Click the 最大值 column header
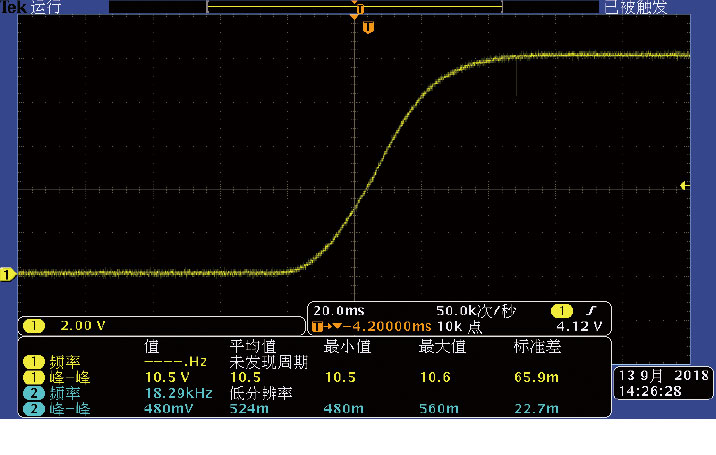716x455 pixels. [x=442, y=347]
